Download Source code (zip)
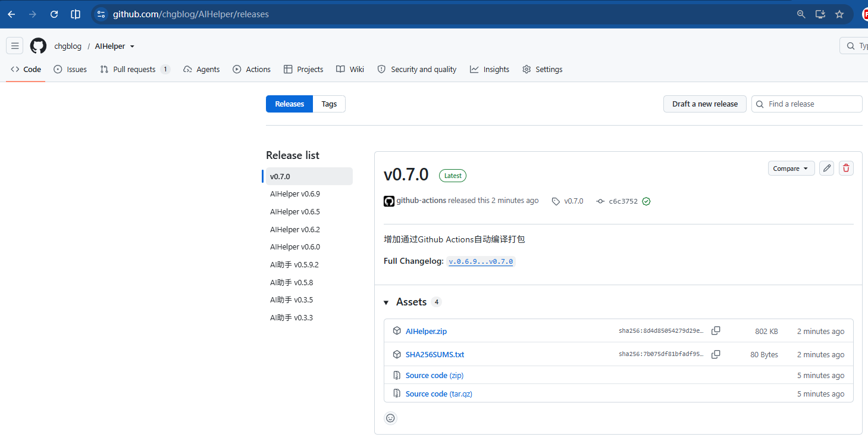Image resolution: width=868 pixels, height=440 pixels. [x=434, y=376]
